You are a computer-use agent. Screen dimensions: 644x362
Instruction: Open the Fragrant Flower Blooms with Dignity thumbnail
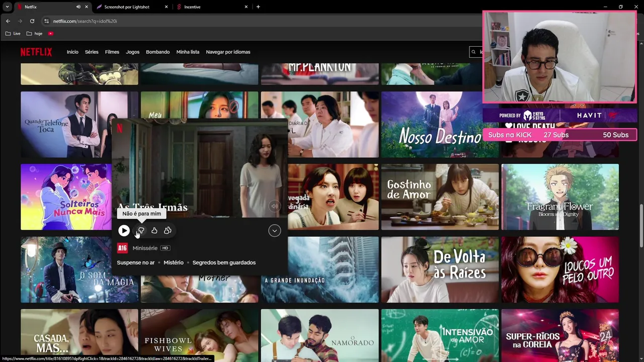[x=560, y=197]
